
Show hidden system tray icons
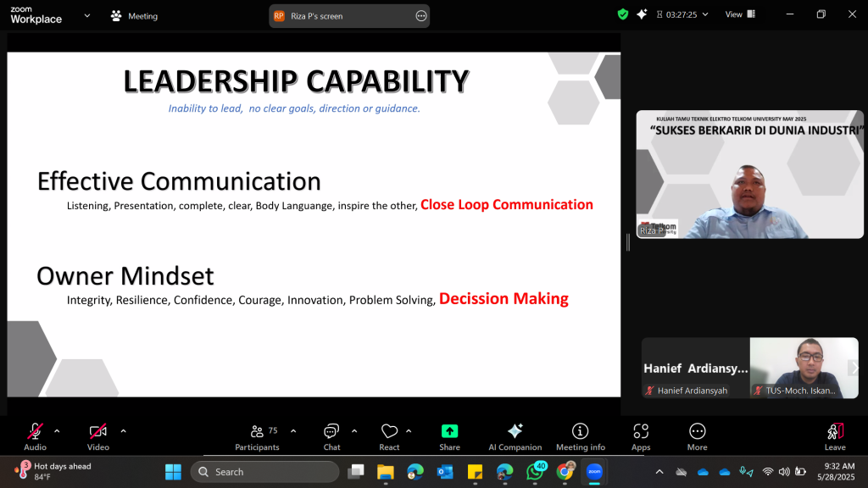click(659, 472)
